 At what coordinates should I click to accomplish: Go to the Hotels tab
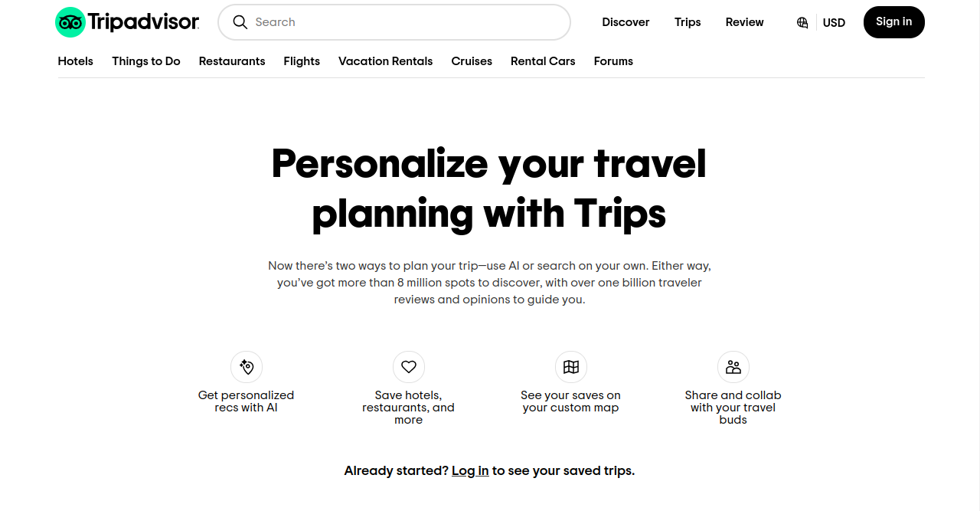pyautogui.click(x=76, y=61)
